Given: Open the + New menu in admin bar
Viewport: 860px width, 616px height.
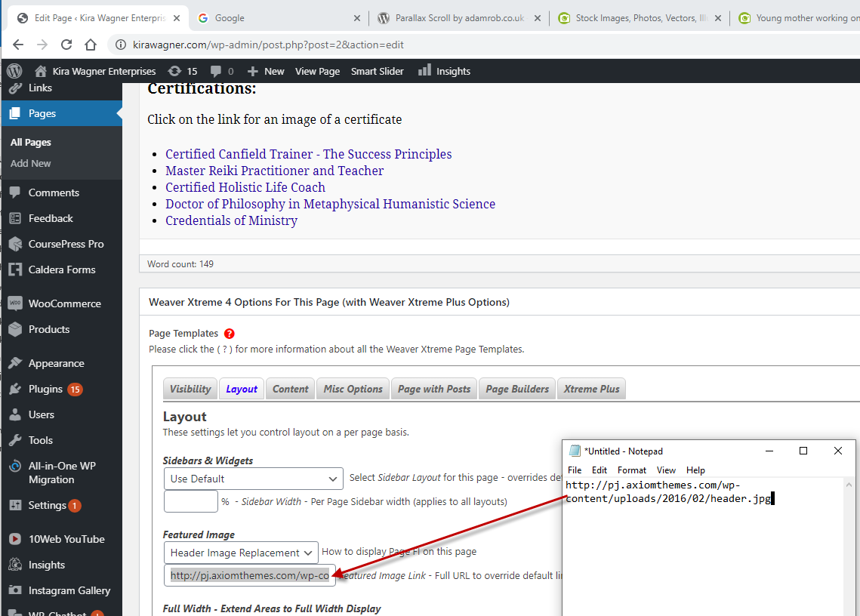Looking at the screenshot, I should (266, 71).
